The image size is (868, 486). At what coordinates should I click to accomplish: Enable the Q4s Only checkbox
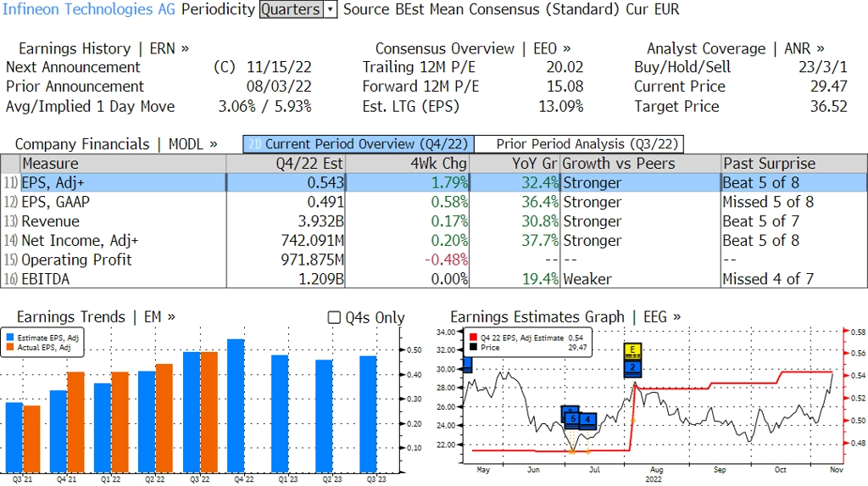click(334, 317)
